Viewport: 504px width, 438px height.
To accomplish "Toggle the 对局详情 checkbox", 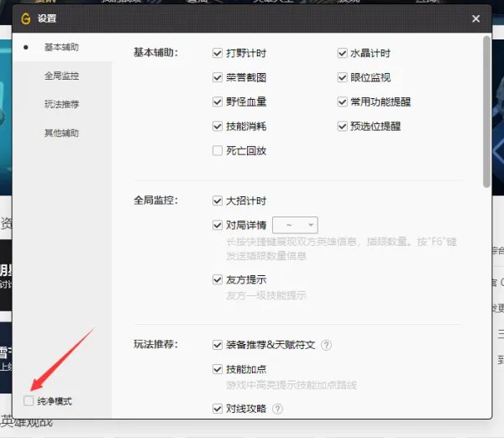I will pos(218,225).
